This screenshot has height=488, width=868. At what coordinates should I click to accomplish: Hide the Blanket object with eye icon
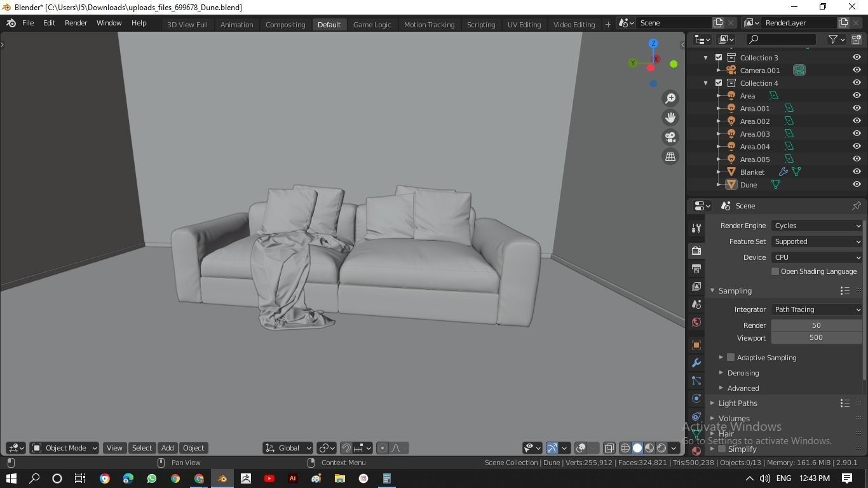pyautogui.click(x=857, y=172)
